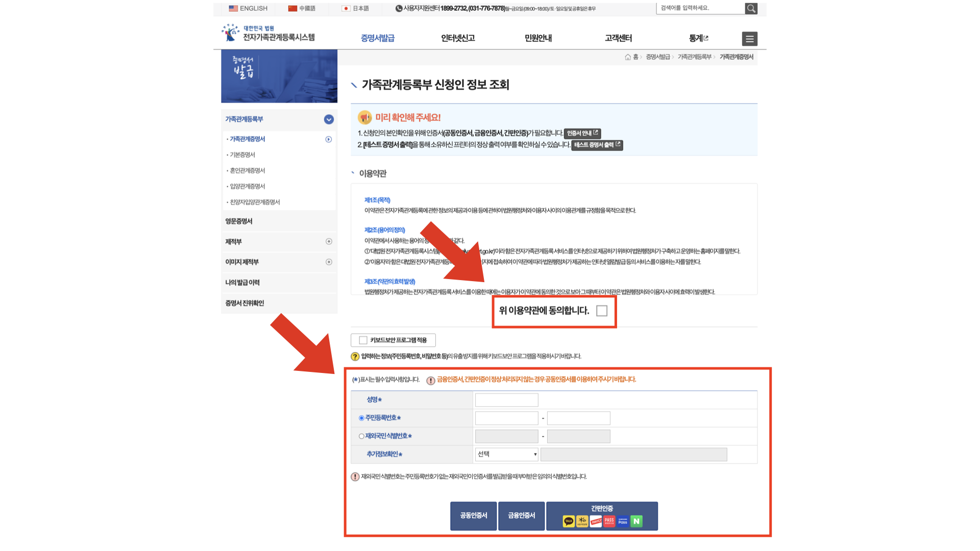The image size is (980, 551).
Task: Click the search magnifier icon
Action: click(x=751, y=8)
